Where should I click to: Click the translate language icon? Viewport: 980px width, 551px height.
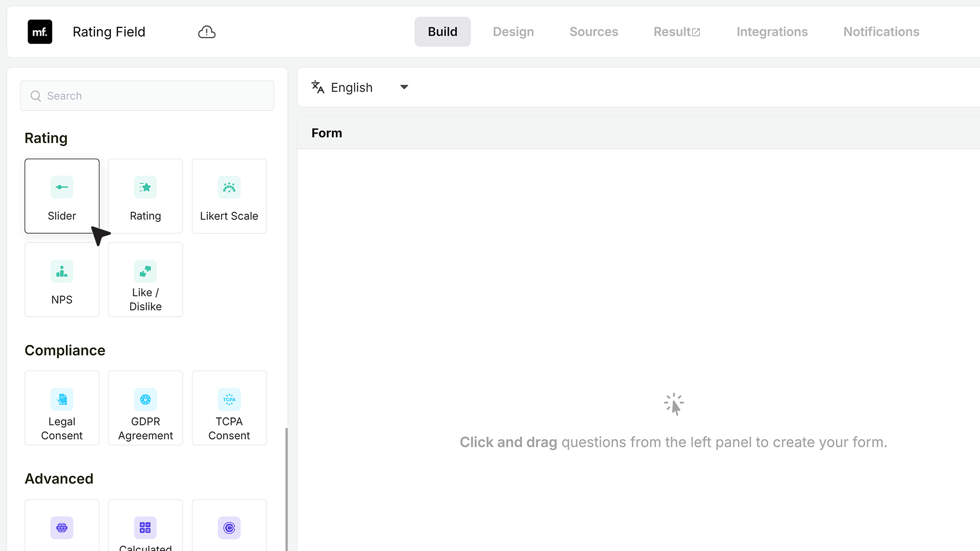(x=317, y=87)
